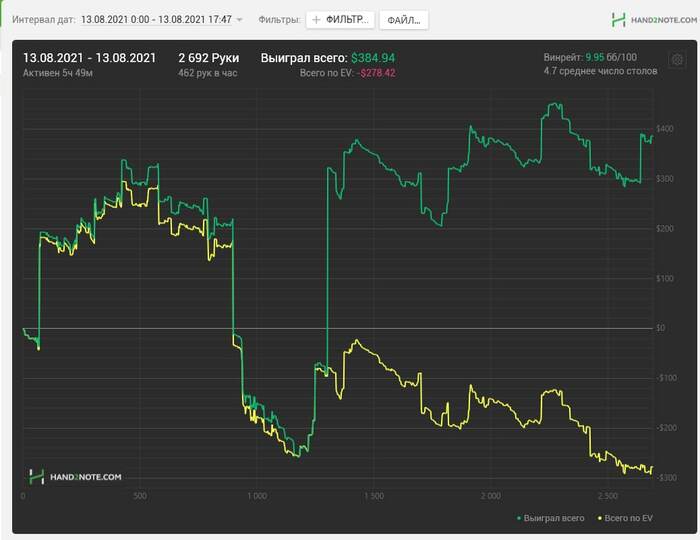Viewport: 700px width, 540px height.
Task: Click the $0 y-axis label
Action: 661,328
